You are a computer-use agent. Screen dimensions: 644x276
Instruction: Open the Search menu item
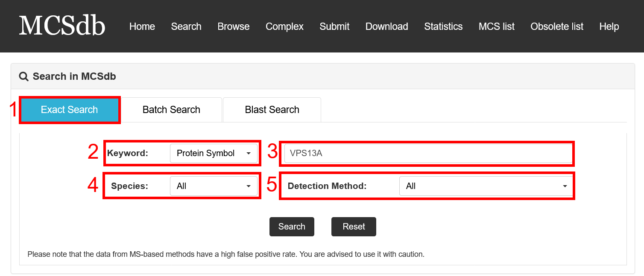pos(186,26)
